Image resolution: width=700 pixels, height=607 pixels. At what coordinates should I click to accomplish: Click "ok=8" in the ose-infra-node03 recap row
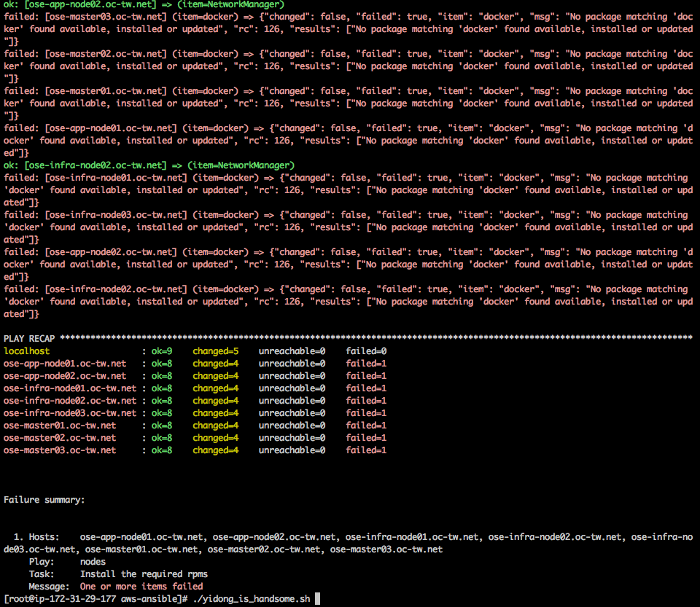(162, 413)
